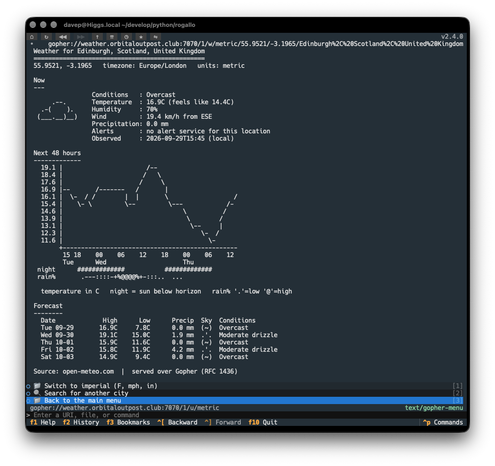495x466 pixels.
Task: Click the clock icon in the toolbar
Action: (126, 37)
